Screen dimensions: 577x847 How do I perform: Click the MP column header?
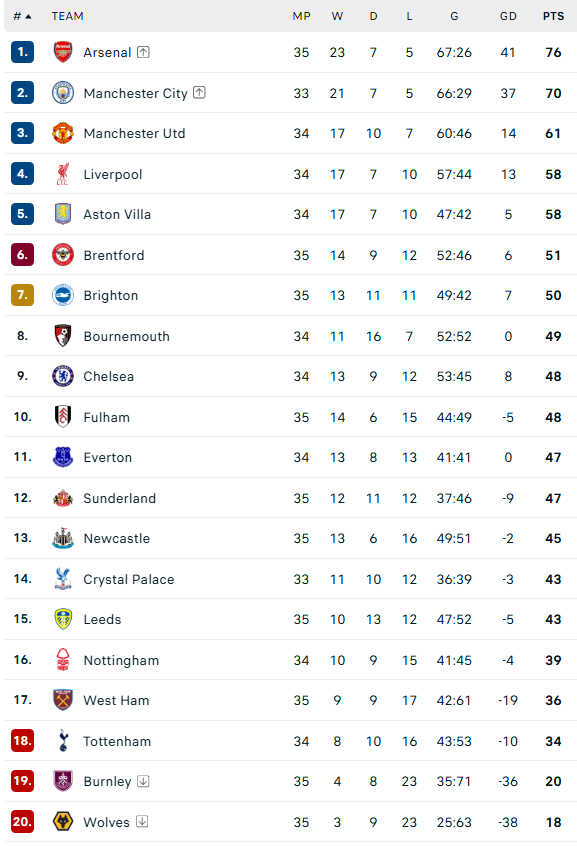(301, 16)
